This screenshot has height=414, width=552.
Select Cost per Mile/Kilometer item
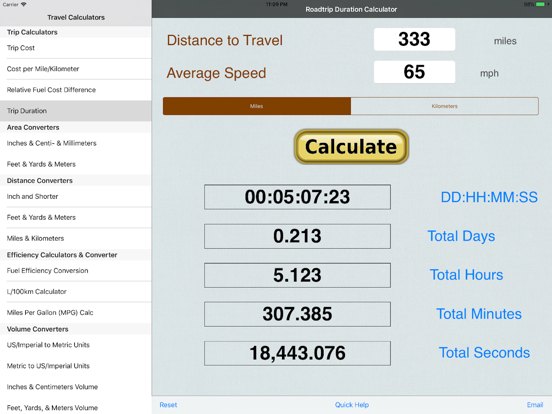coord(76,69)
